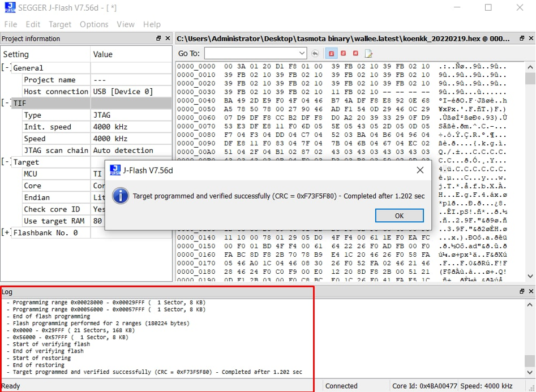The height and width of the screenshot is (392, 536).
Task: Close the Log panel
Action: (531, 291)
